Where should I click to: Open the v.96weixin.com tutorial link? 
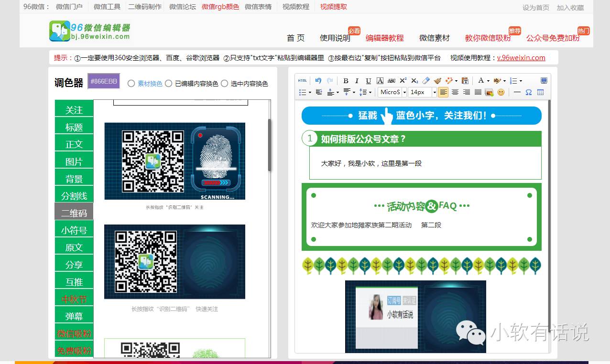[521, 58]
